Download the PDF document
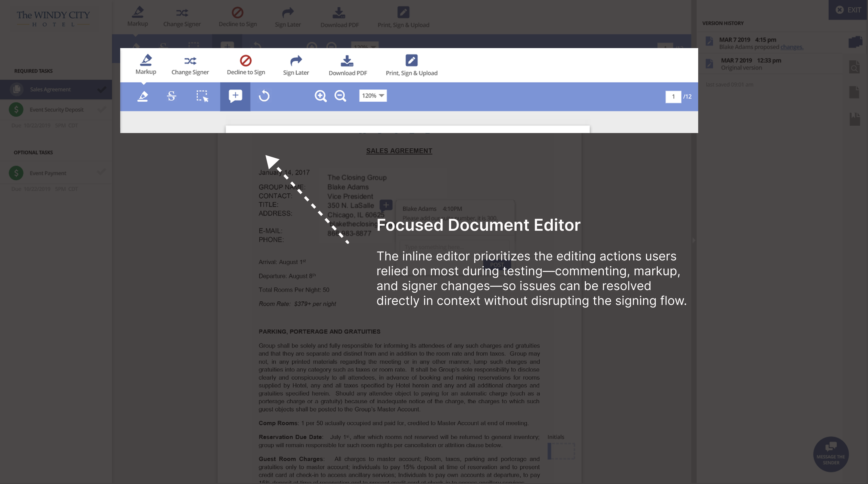The height and width of the screenshot is (484, 868). point(347,65)
